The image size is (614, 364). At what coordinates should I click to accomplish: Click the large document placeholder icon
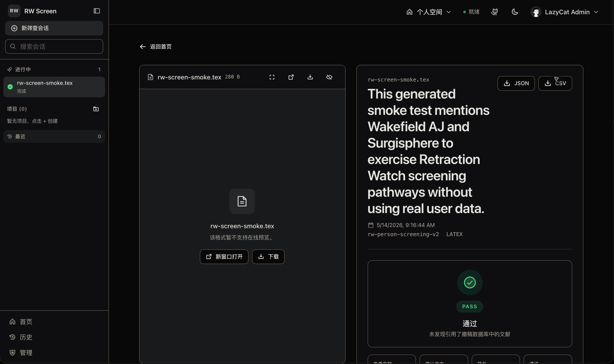tap(242, 201)
